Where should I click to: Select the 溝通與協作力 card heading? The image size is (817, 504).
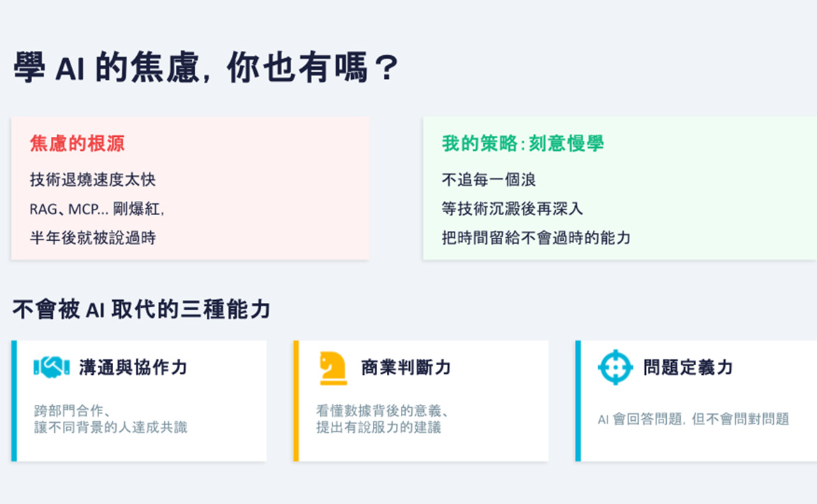click(133, 368)
